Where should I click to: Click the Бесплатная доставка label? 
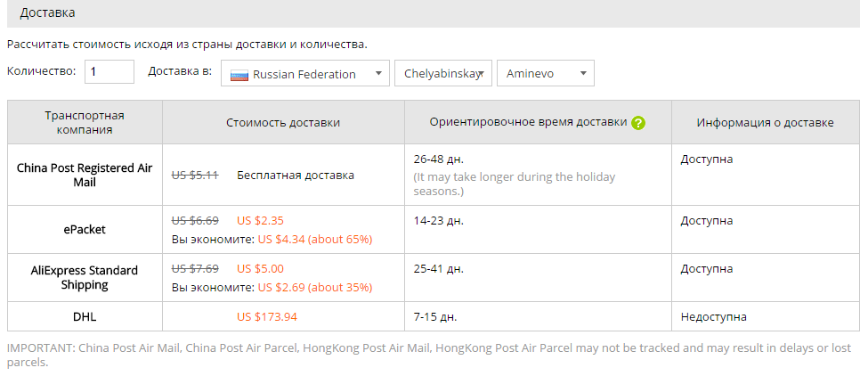[x=296, y=175]
